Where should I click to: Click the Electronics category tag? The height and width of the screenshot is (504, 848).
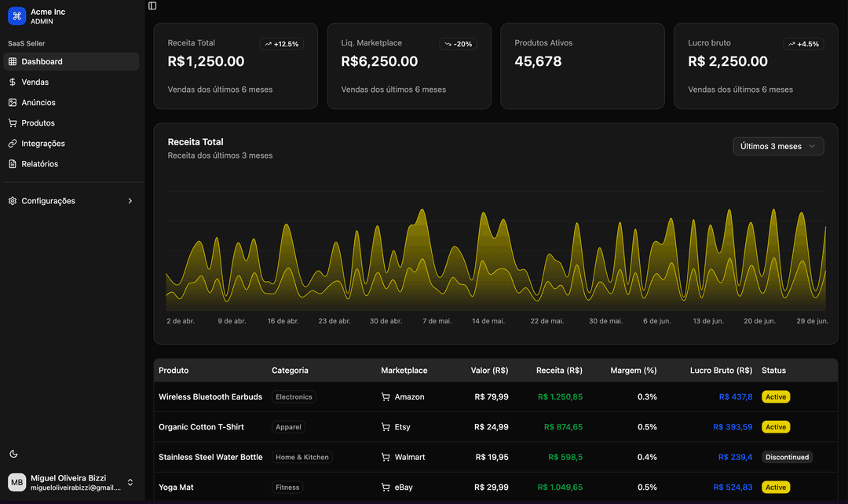tap(294, 397)
